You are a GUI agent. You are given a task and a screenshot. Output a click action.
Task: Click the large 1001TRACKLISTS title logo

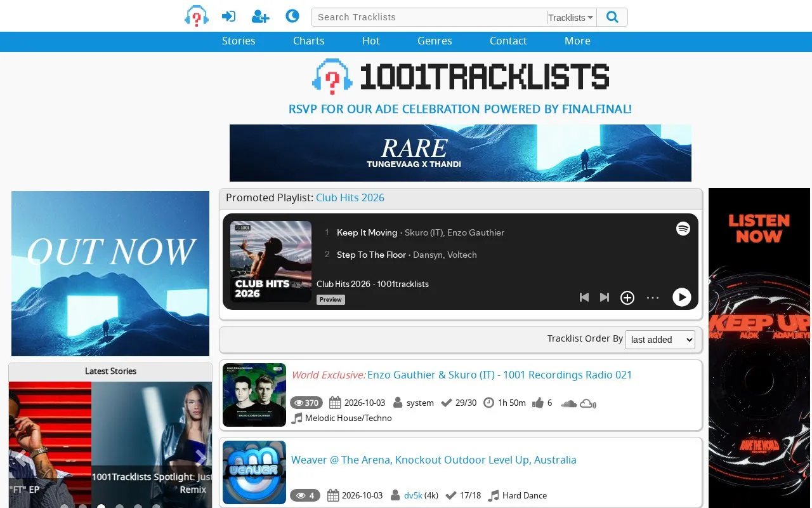461,77
